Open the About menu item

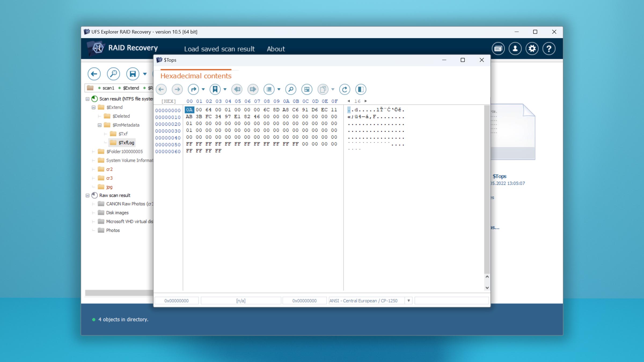pyautogui.click(x=276, y=49)
